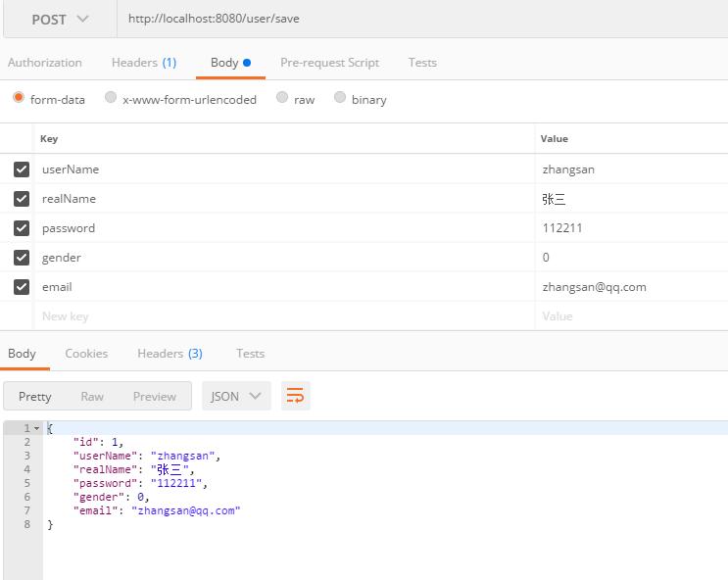Switch to Preview response view

click(155, 396)
